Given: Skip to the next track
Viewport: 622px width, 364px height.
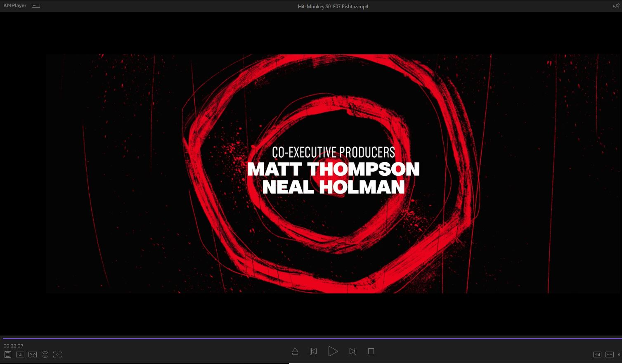Looking at the screenshot, I should point(352,351).
